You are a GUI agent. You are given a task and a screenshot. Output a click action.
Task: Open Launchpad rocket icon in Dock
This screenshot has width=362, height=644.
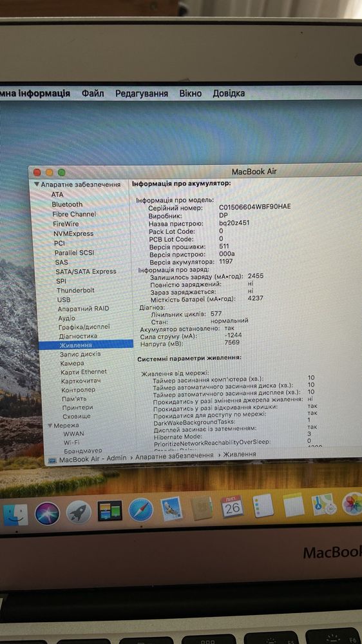click(x=79, y=512)
